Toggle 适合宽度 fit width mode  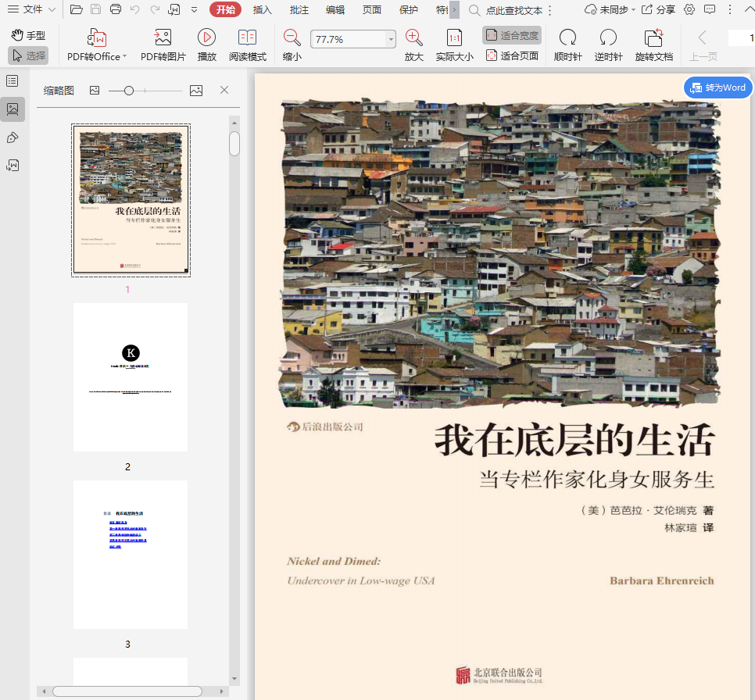[512, 35]
